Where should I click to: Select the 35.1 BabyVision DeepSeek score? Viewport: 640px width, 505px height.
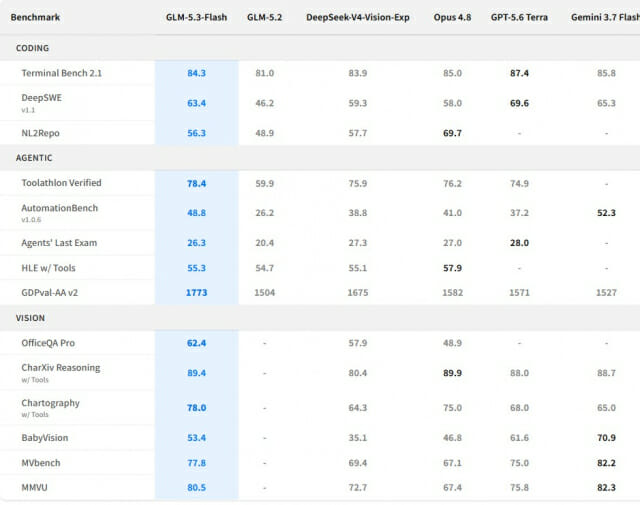point(358,438)
